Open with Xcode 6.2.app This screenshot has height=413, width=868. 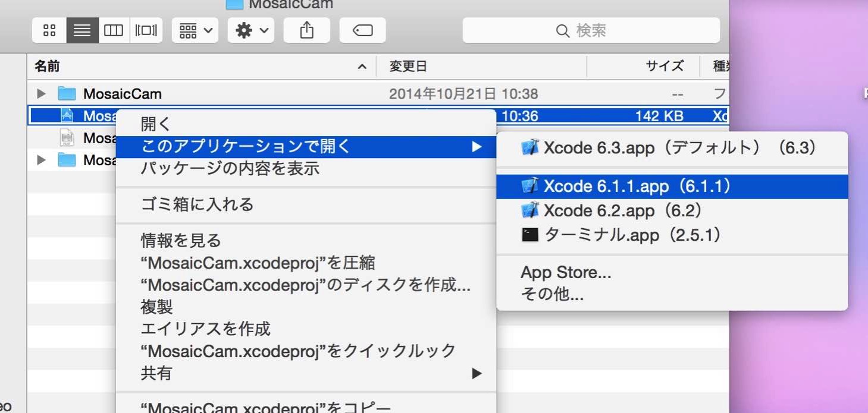pyautogui.click(x=672, y=210)
